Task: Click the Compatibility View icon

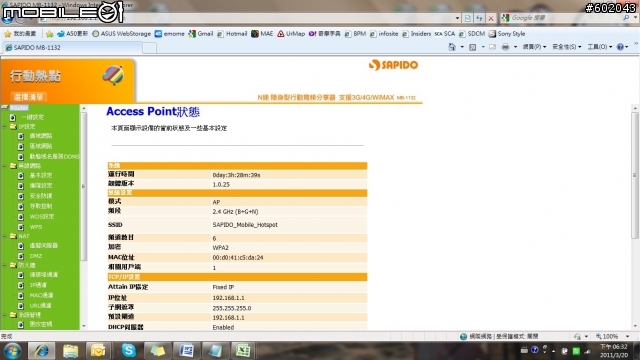Action: point(468,18)
